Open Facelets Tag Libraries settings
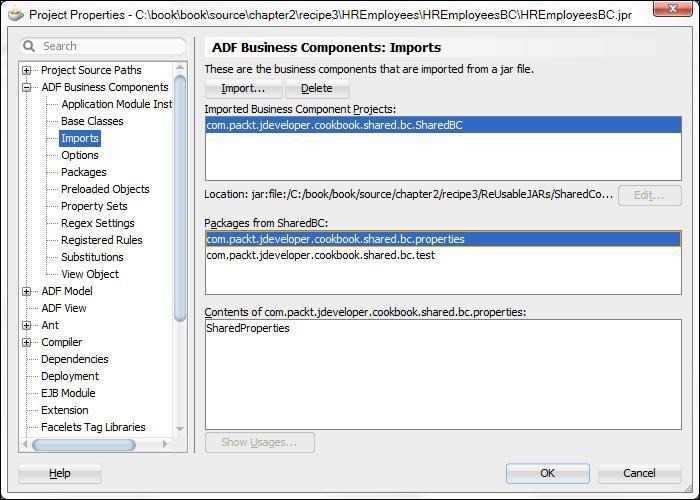Screen dimensions: 700x500 click(93, 427)
